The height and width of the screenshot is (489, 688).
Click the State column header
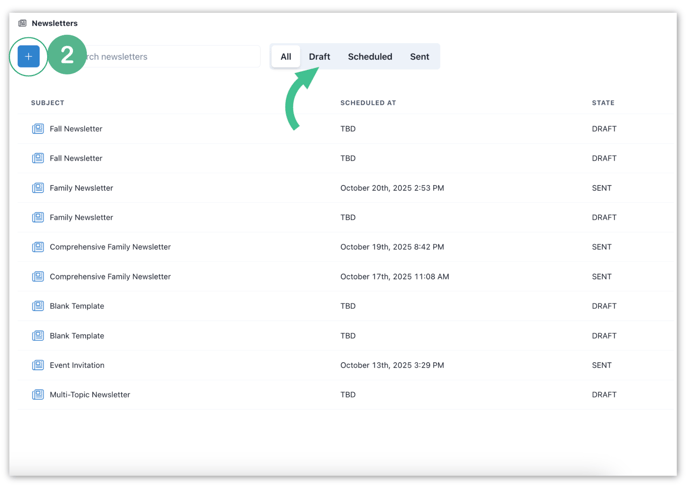(603, 103)
